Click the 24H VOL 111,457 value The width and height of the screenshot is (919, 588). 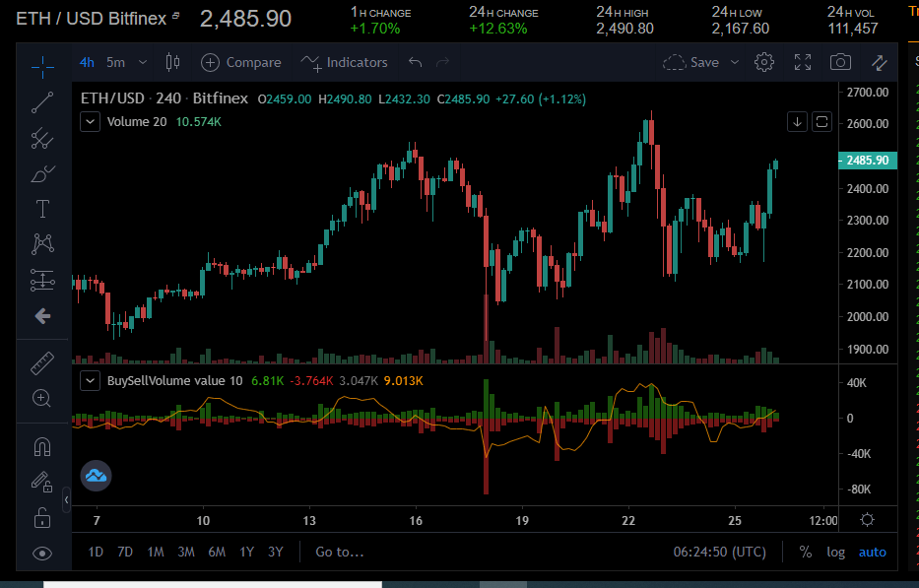pyautogui.click(x=853, y=29)
